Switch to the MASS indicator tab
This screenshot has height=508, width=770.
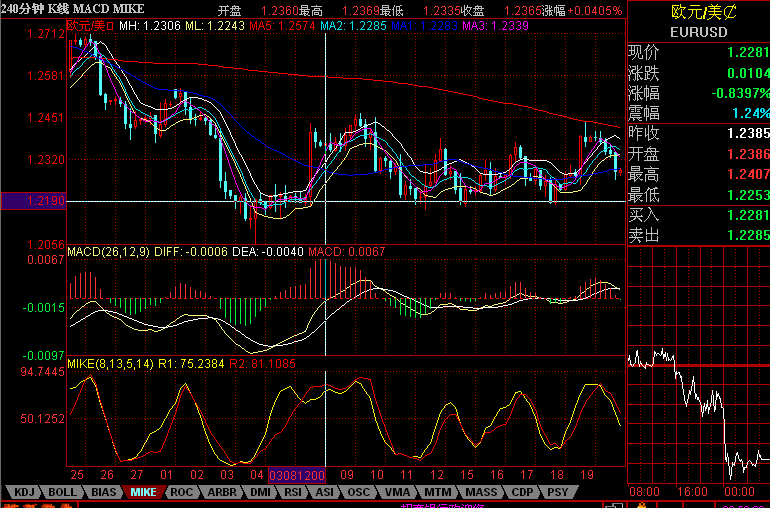(481, 492)
